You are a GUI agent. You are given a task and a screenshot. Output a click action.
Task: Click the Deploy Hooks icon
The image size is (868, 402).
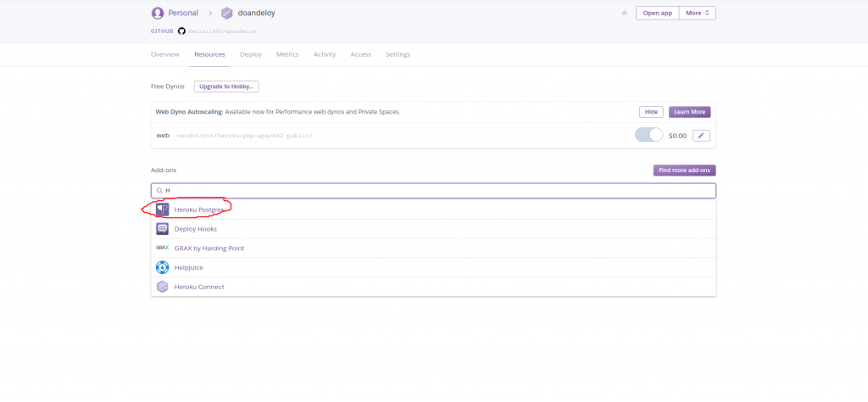pyautogui.click(x=162, y=229)
